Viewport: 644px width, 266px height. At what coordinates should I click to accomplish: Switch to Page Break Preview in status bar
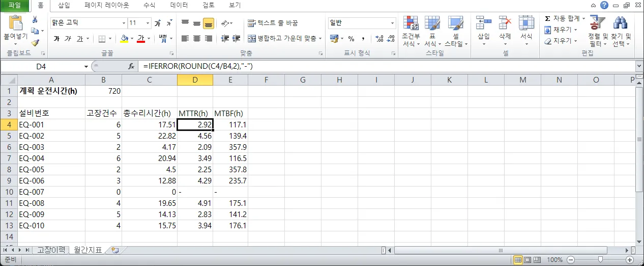[538, 260]
